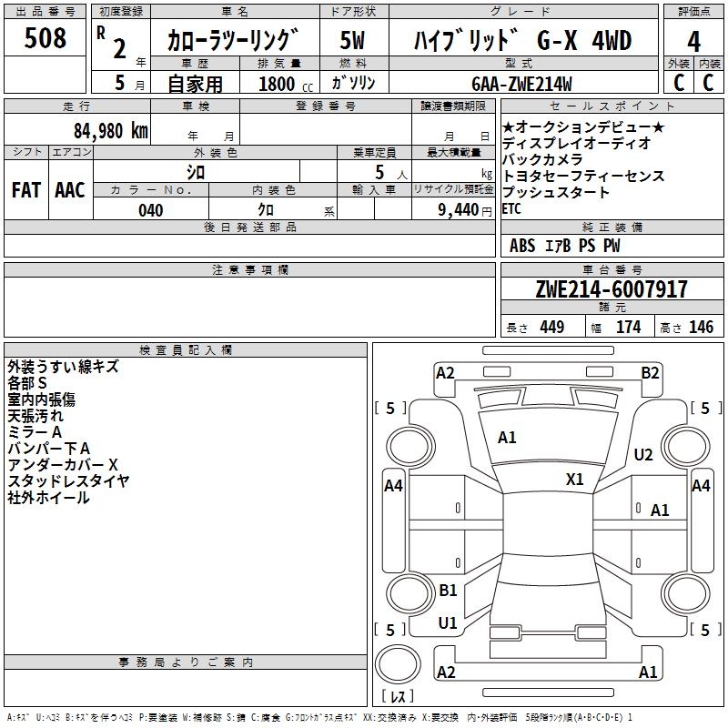This screenshot has height=728, width=728.
Task: Select the overall evaluation score 4
Action: [x=693, y=40]
